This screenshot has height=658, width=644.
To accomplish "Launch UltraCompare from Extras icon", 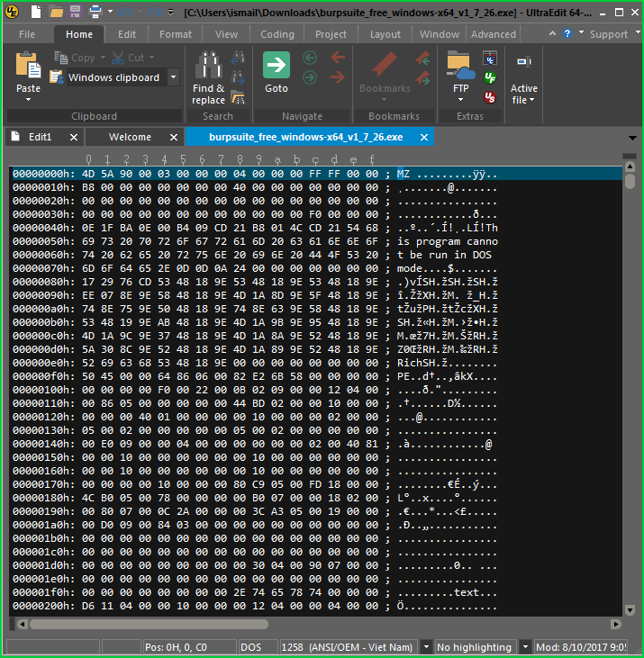I will (x=490, y=58).
